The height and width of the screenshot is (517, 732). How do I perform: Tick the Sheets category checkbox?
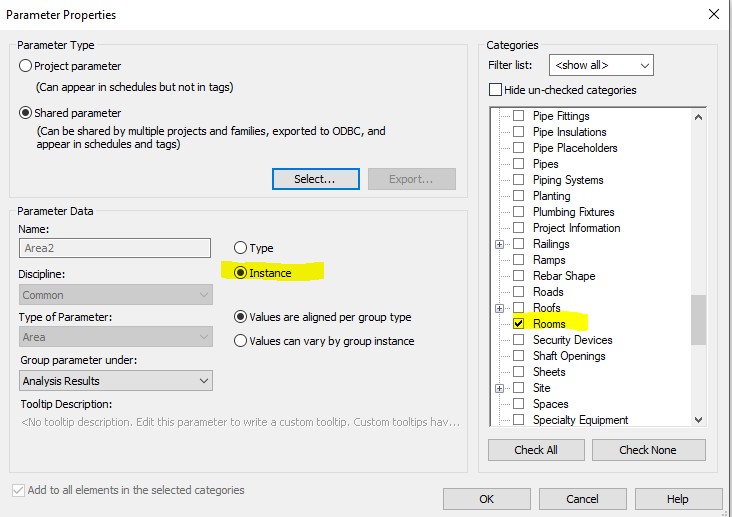tap(518, 372)
